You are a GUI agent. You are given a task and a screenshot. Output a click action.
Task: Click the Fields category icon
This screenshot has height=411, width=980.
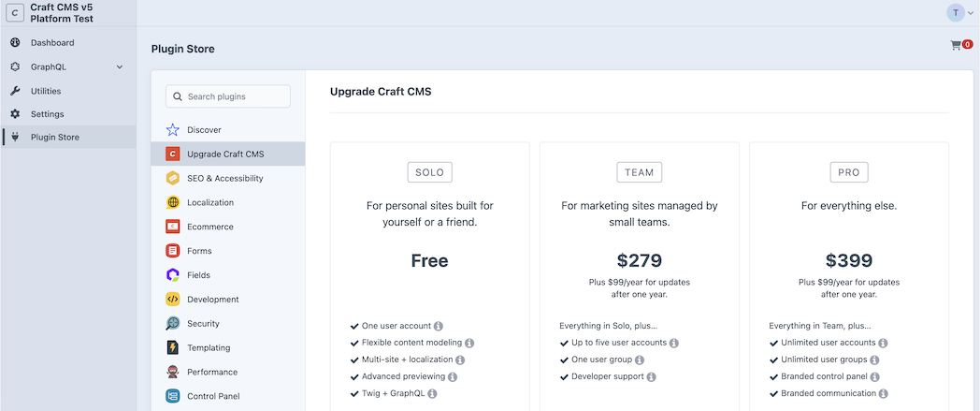172,275
